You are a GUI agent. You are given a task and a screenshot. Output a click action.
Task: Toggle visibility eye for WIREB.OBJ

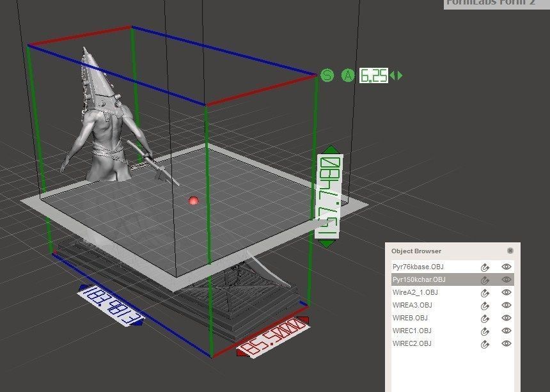coord(506,318)
